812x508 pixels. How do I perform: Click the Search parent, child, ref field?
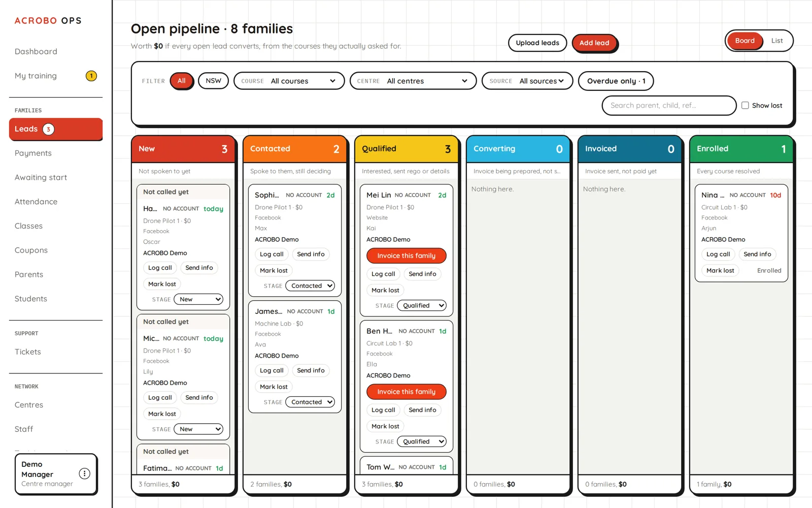tap(669, 105)
